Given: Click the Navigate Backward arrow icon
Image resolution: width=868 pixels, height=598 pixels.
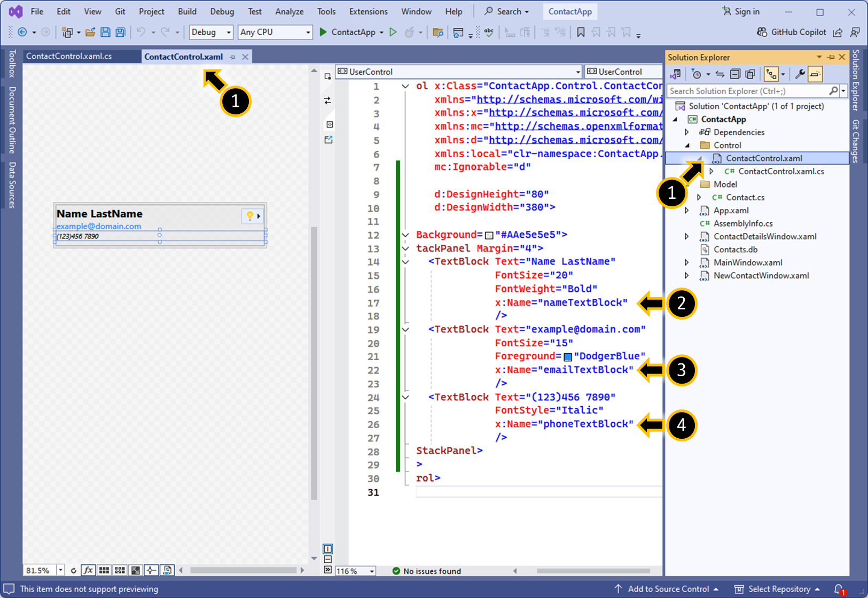Looking at the screenshot, I should [x=22, y=32].
